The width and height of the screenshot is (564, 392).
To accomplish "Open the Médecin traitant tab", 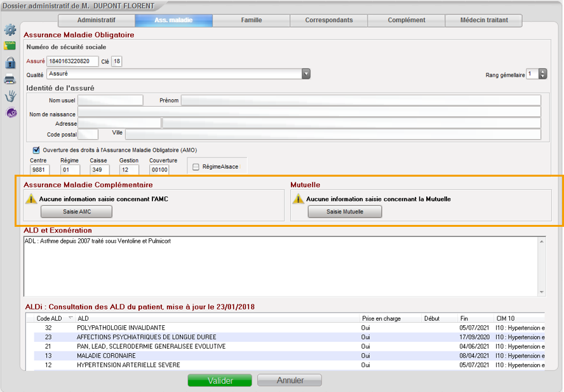I will [x=484, y=20].
